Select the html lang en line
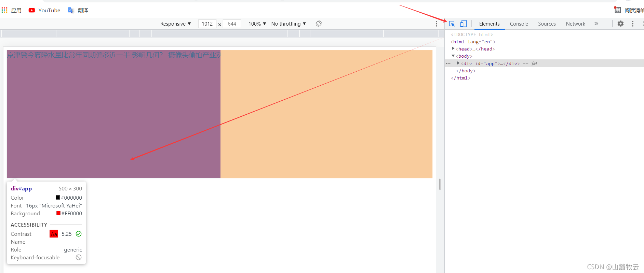The image size is (644, 273). tap(473, 42)
